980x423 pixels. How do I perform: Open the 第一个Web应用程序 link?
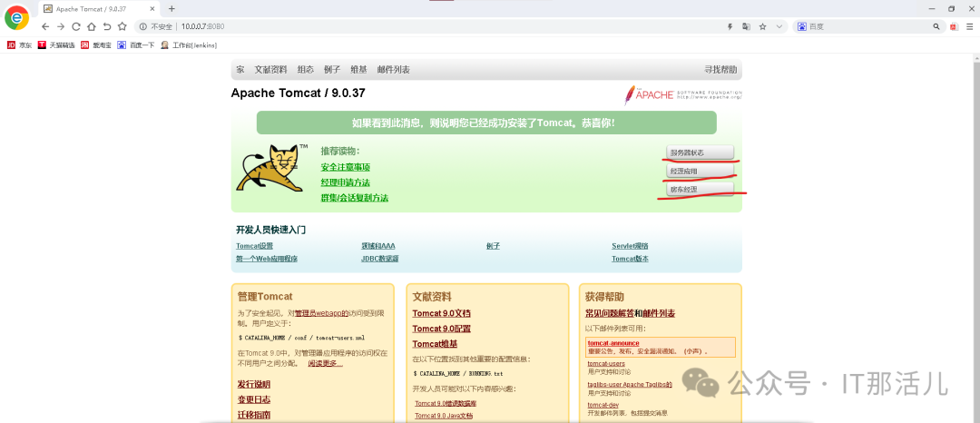point(267,259)
